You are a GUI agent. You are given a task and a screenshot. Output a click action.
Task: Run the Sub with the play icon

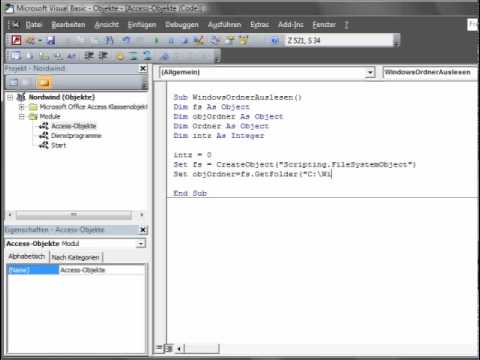point(156,41)
